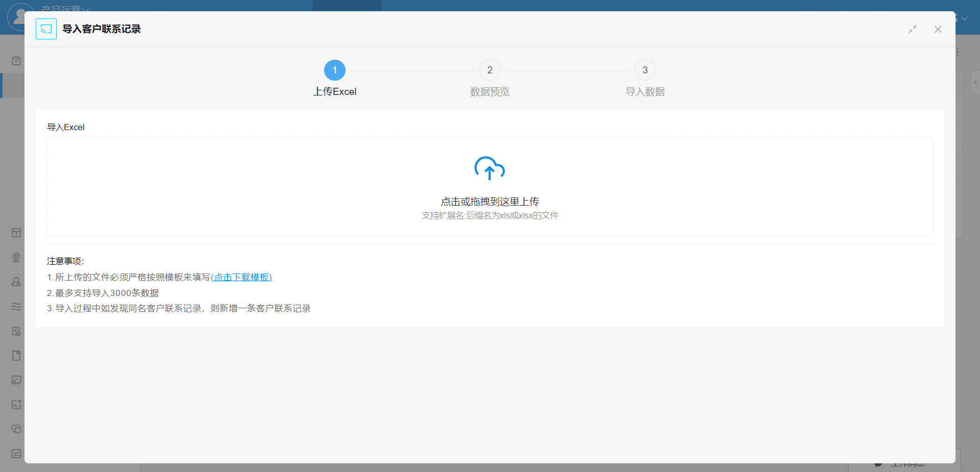The image size is (980, 472).
Task: Click the cloud upload icon
Action: click(x=489, y=168)
